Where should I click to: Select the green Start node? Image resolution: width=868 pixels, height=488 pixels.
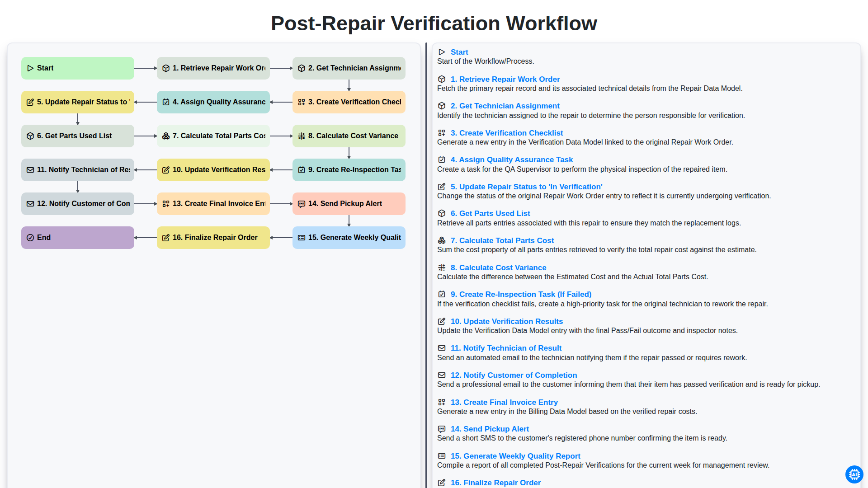[78, 68]
